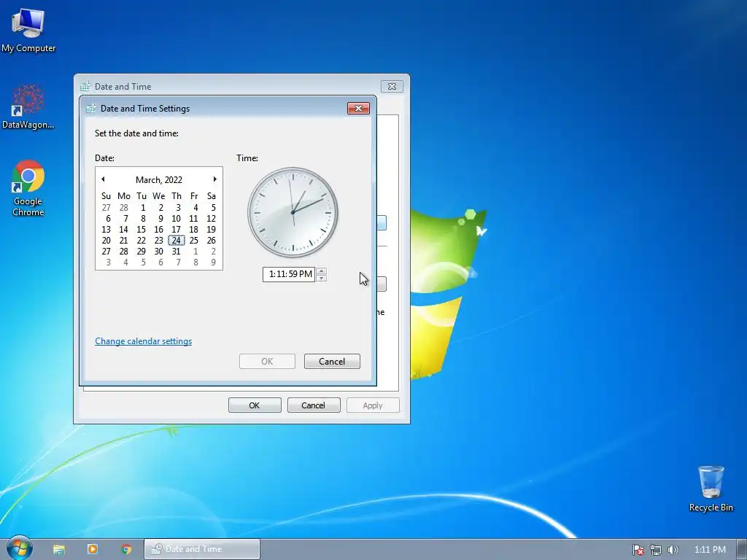Select March 16 in the calendar
This screenshot has height=560, width=747.
(x=158, y=229)
